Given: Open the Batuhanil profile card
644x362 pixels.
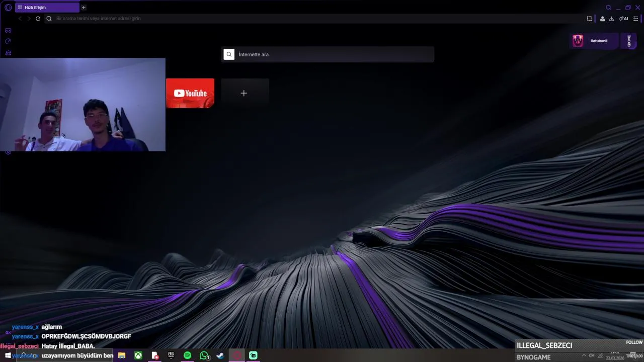Looking at the screenshot, I should [594, 41].
